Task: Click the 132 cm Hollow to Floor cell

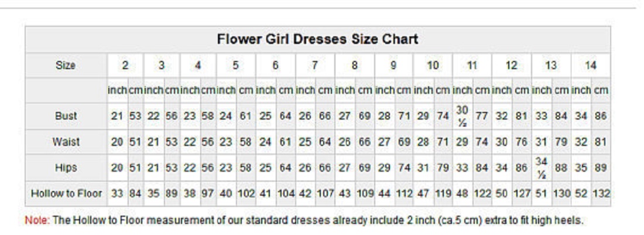Action: pos(601,193)
